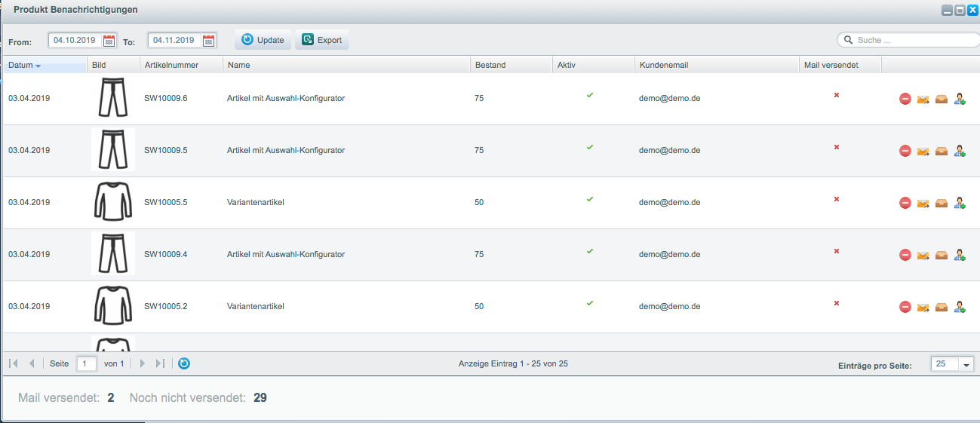The width and height of the screenshot is (980, 423).
Task: Focus the From date field
Action: pos(75,41)
